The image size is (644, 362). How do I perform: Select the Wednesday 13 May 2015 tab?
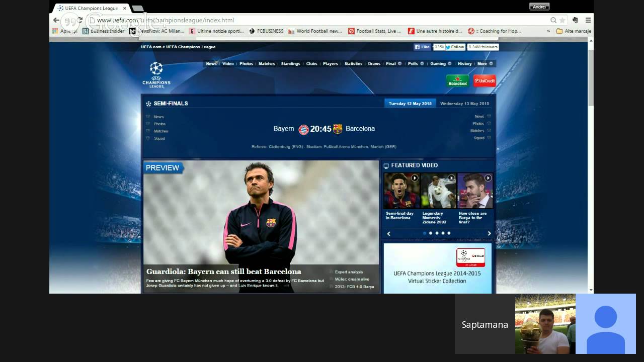point(464,104)
